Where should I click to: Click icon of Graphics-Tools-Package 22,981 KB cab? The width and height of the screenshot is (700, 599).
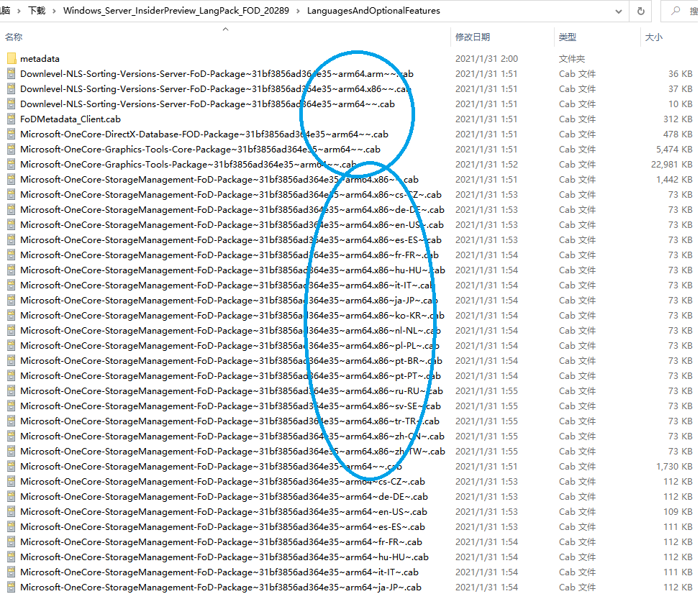12,164
